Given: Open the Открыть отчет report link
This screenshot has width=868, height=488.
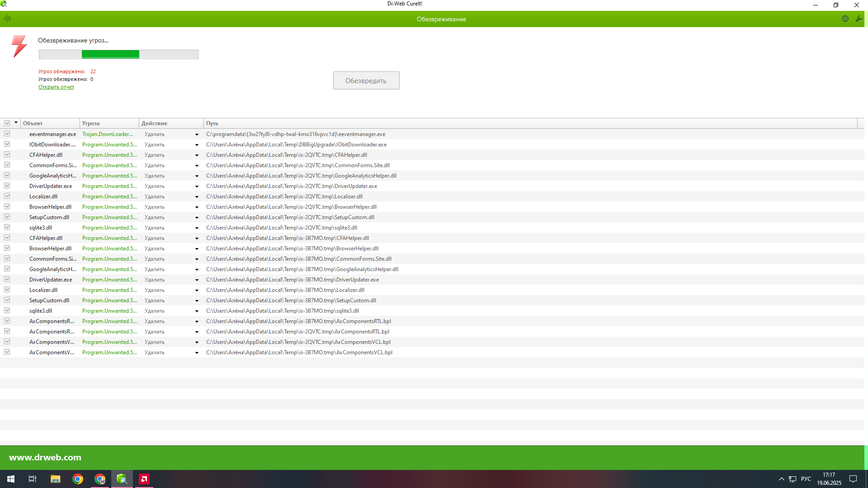Looking at the screenshot, I should coord(56,87).
